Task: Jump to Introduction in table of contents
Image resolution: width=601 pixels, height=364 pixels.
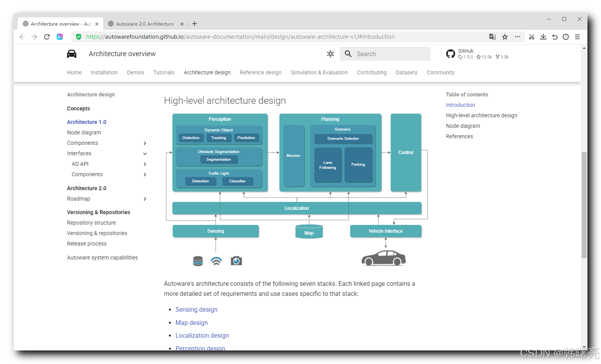Action: coord(460,105)
